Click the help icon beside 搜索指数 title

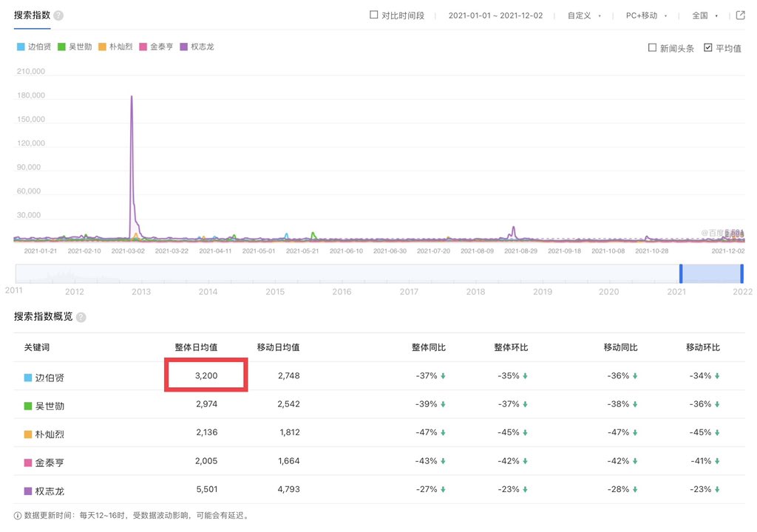58,16
